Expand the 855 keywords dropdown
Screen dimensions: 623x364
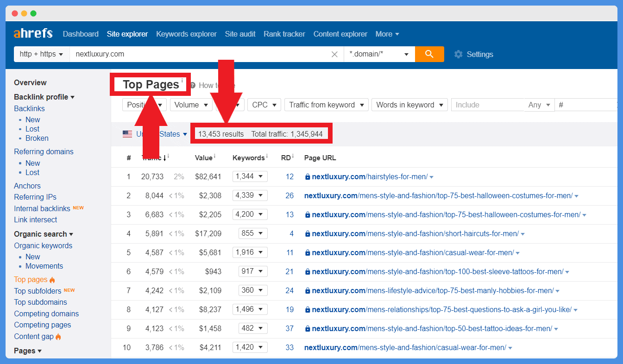pyautogui.click(x=253, y=233)
